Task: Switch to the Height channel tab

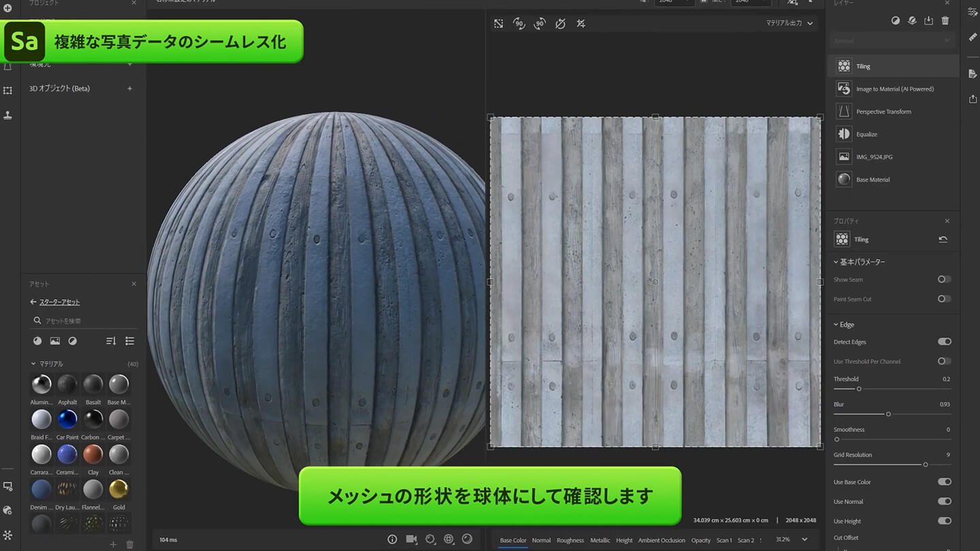Action: click(624, 540)
